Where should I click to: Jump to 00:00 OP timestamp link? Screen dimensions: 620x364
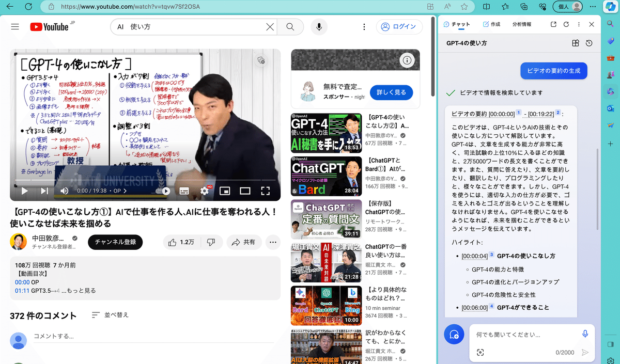[22, 282]
